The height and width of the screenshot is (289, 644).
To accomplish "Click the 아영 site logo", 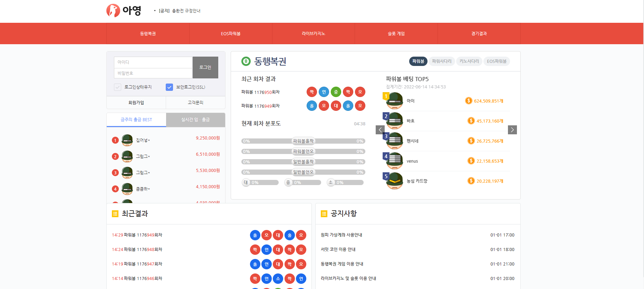I will (x=124, y=11).
